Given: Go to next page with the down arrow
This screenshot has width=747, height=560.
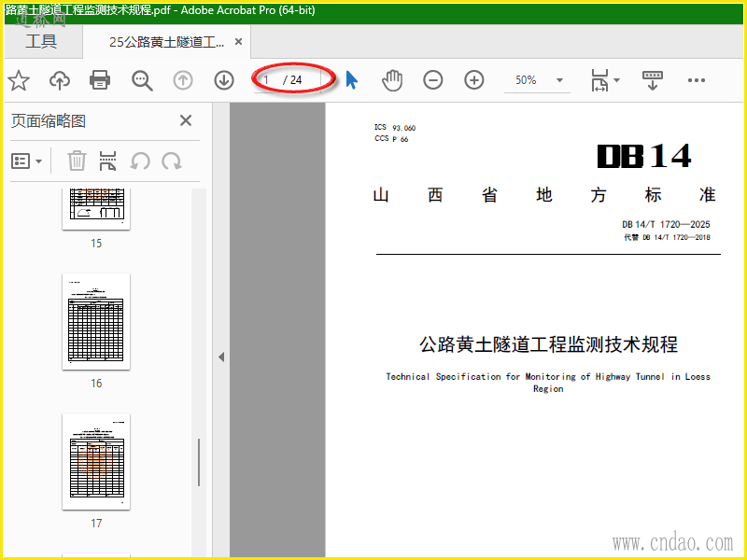Looking at the screenshot, I should [x=224, y=80].
